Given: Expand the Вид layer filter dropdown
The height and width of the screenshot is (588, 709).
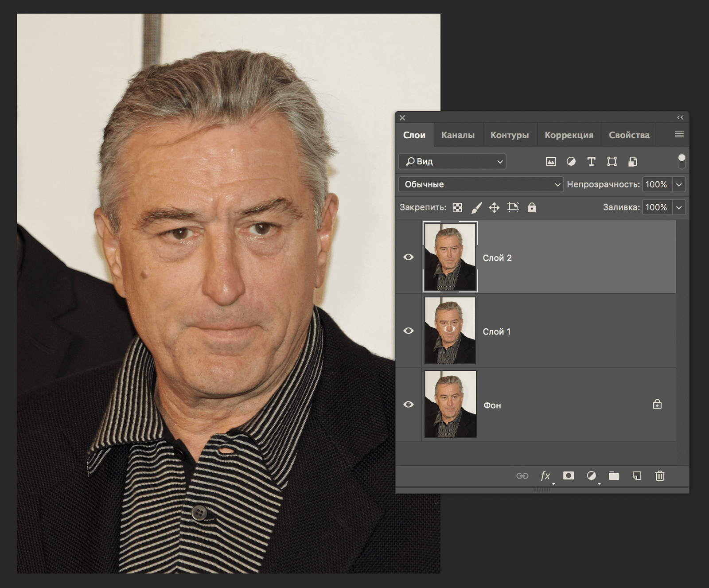Looking at the screenshot, I should pos(452,162).
